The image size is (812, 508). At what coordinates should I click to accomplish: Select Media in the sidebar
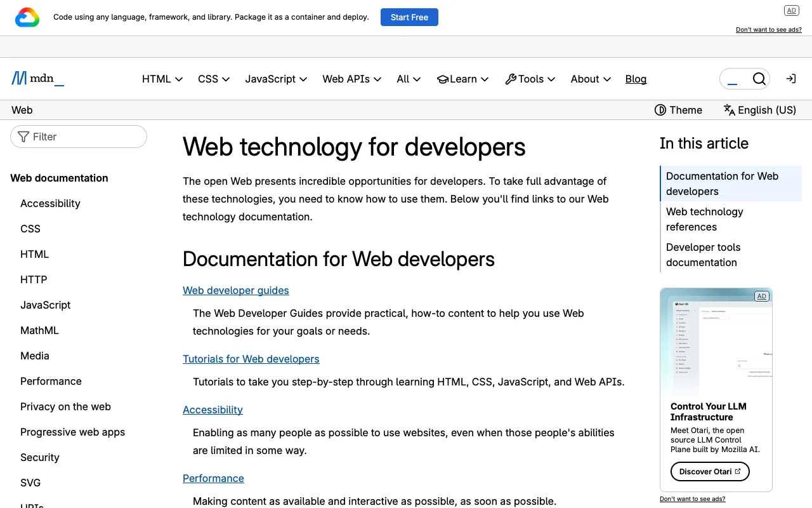coord(35,356)
